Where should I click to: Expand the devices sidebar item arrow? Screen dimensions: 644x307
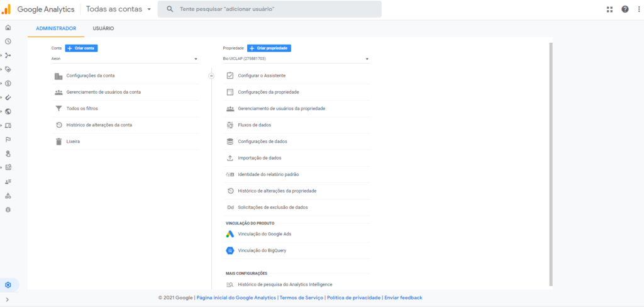pyautogui.click(x=2, y=125)
